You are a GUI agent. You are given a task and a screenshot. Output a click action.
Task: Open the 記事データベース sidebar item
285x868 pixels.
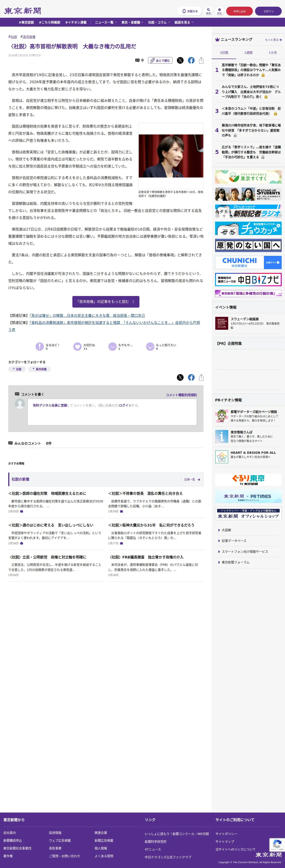point(234,541)
